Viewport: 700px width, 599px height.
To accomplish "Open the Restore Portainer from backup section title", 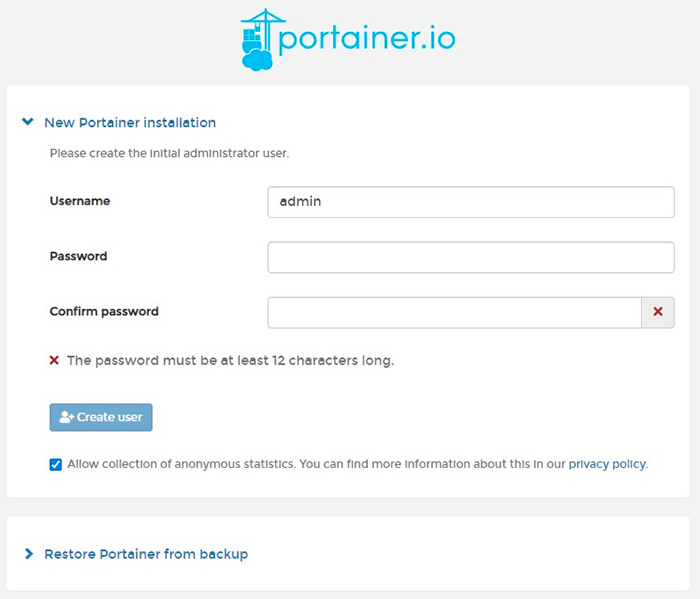I will point(146,554).
